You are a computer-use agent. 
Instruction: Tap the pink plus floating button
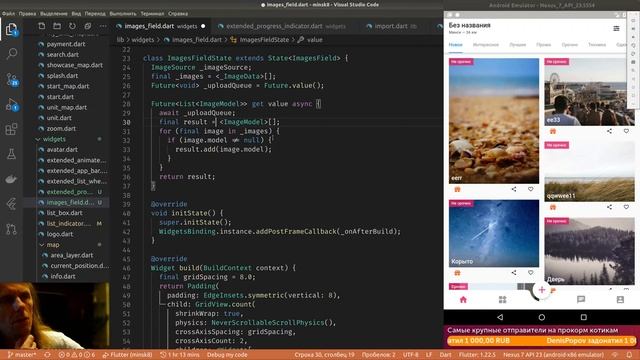click(542, 290)
